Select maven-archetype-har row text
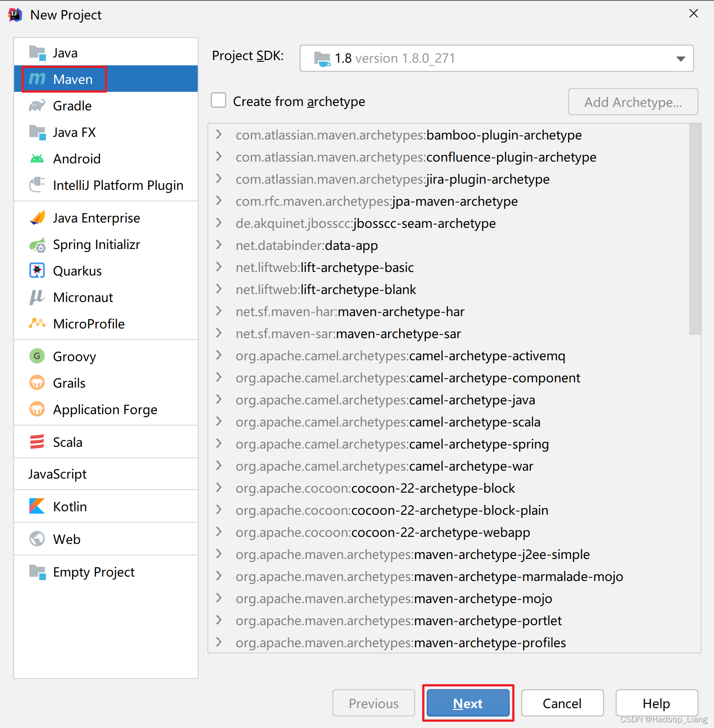 (350, 312)
